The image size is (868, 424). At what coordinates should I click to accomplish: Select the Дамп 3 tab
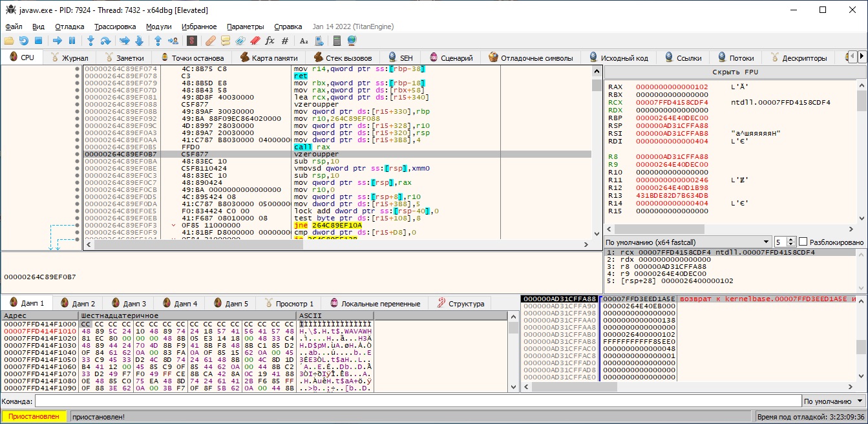tap(128, 303)
